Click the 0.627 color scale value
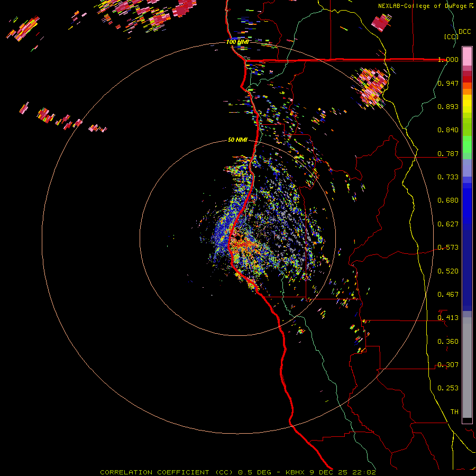The image size is (476, 476). coord(448,224)
